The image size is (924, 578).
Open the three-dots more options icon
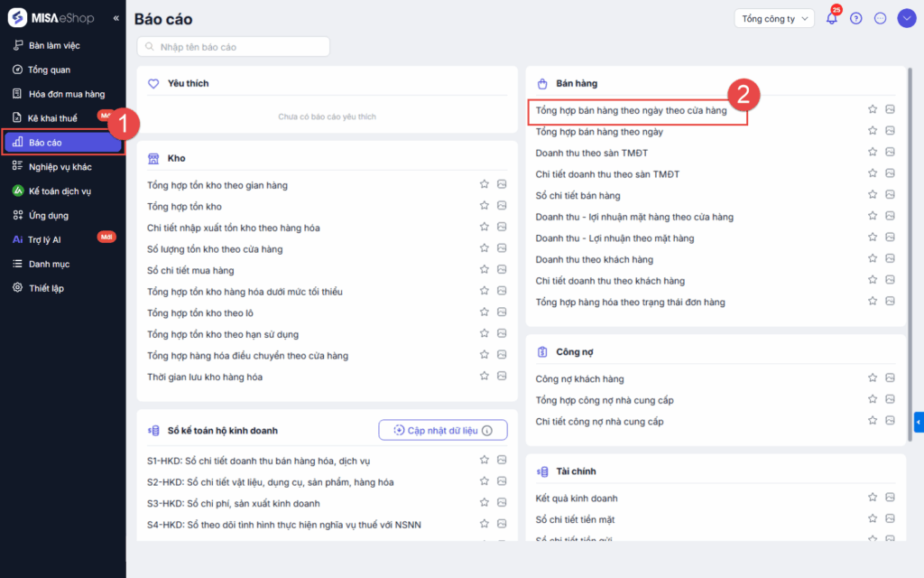click(881, 18)
